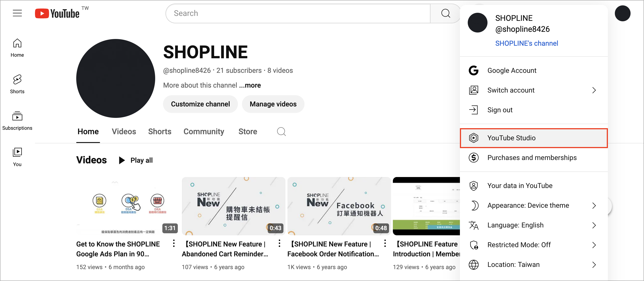Image resolution: width=644 pixels, height=281 pixels.
Task: Expand the Language submenu chevron
Action: 594,225
